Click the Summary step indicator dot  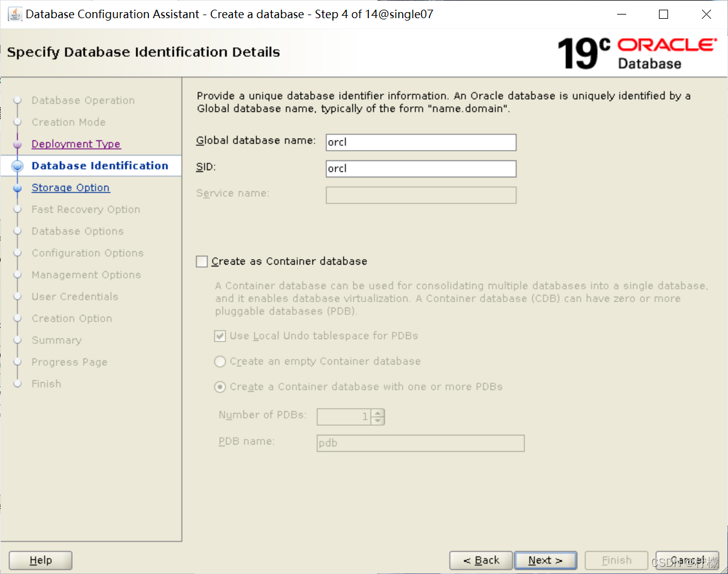click(x=19, y=340)
